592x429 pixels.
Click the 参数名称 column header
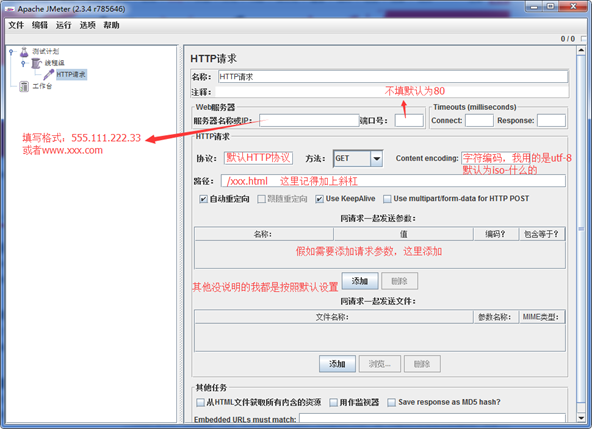[496, 317]
